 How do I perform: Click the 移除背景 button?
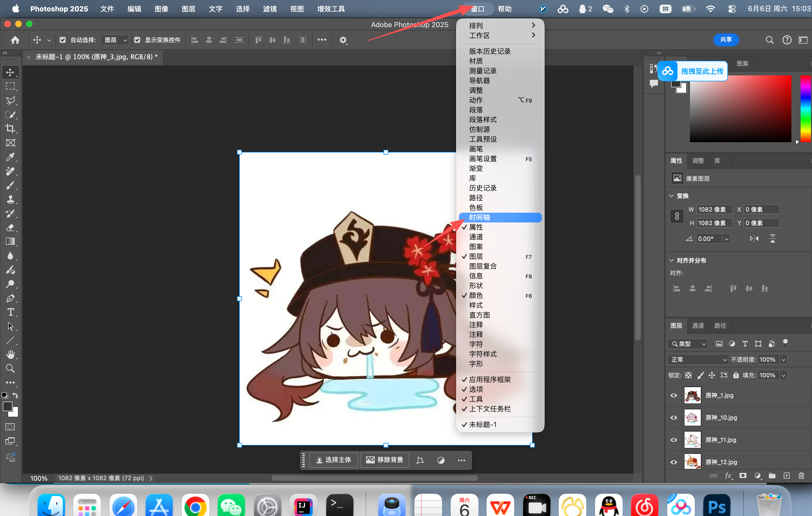(385, 460)
